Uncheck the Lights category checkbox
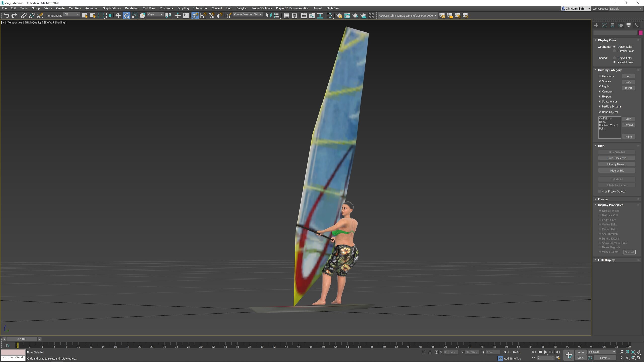 (600, 86)
